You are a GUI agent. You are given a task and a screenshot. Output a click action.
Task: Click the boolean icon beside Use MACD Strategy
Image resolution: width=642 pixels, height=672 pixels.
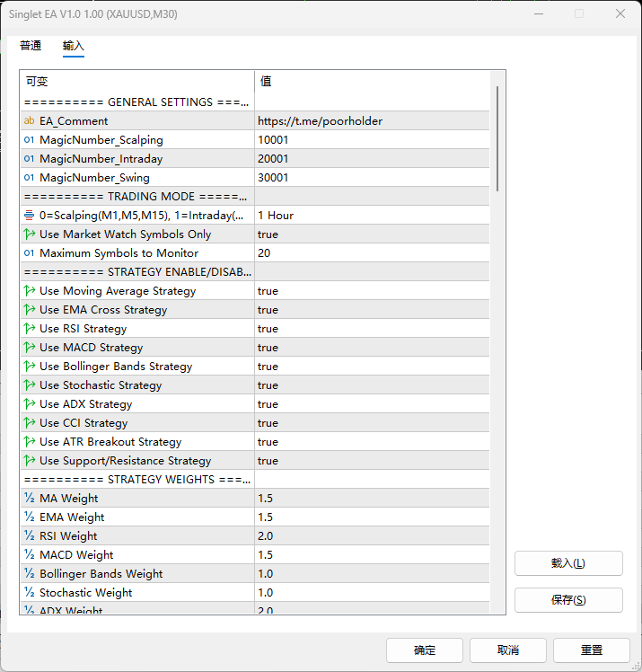point(30,348)
